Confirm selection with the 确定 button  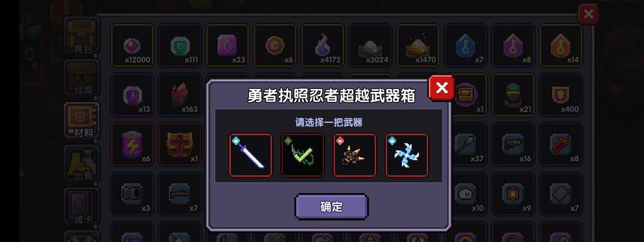(x=332, y=207)
